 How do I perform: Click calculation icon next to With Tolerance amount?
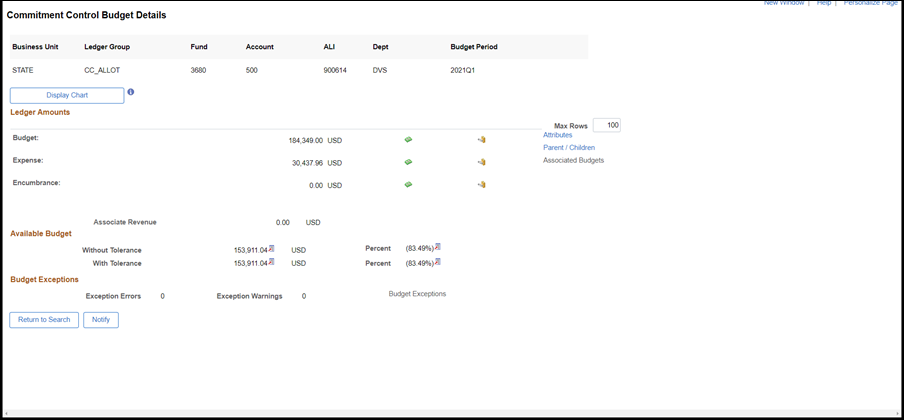tap(272, 262)
